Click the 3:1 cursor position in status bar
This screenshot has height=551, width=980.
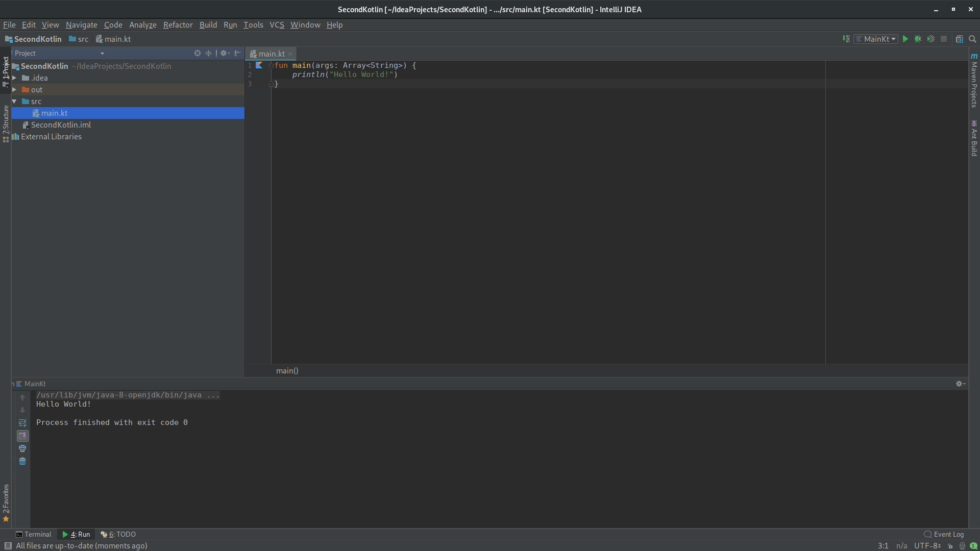click(883, 546)
